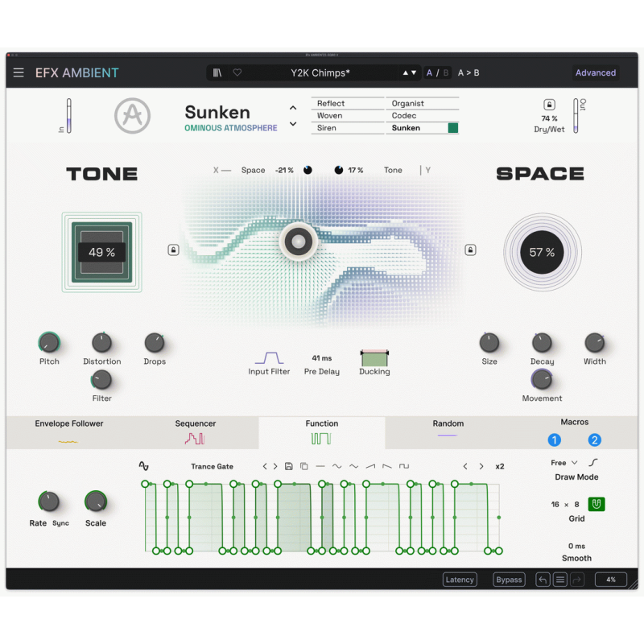Open the Random tab
Viewport: 644px width, 644px height.
click(448, 432)
